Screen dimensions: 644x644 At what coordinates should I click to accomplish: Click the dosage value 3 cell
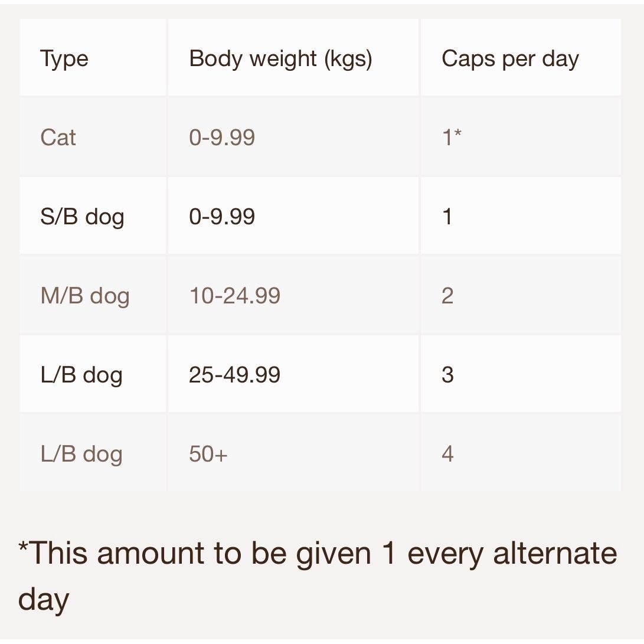521,374
